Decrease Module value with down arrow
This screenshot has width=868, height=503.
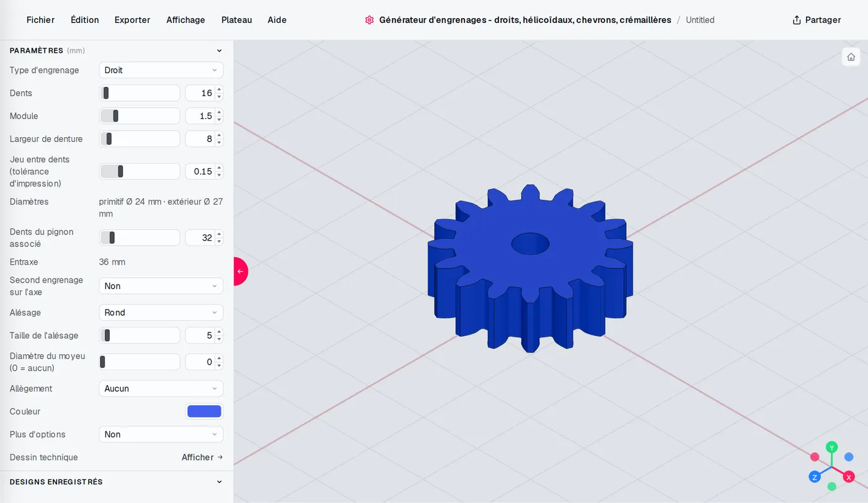point(219,120)
